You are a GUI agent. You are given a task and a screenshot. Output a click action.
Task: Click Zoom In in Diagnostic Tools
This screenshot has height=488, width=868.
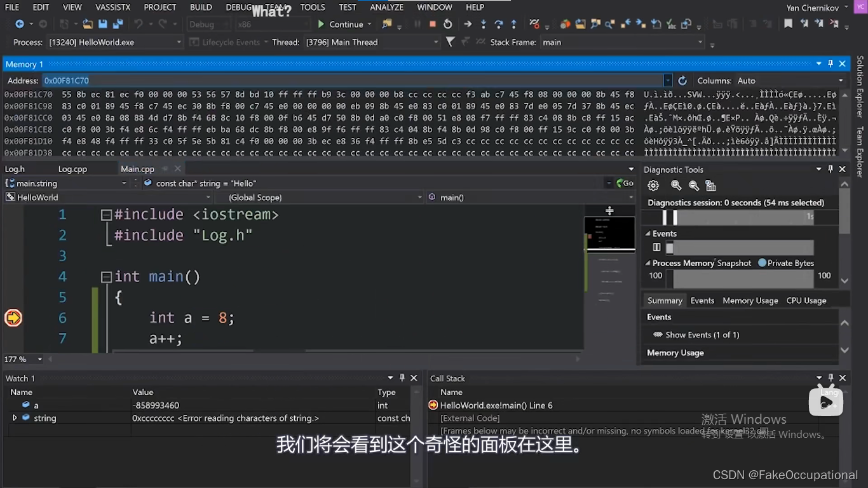click(x=676, y=186)
